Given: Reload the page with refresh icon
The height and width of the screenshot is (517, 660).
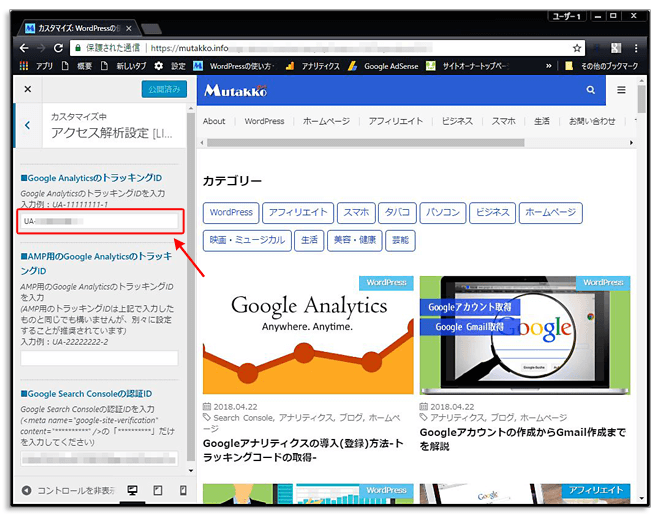Looking at the screenshot, I should click(x=58, y=48).
